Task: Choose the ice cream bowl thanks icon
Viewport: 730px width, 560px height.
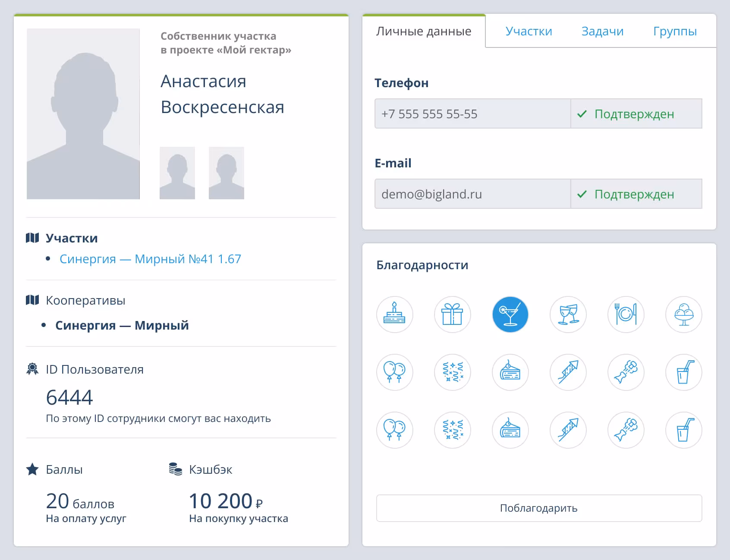Action: (683, 315)
